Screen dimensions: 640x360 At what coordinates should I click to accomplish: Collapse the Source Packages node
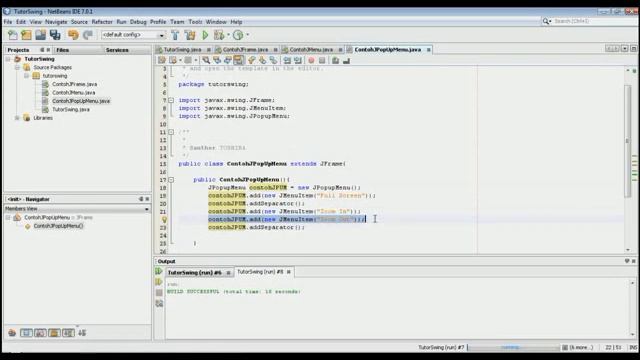(x=17, y=67)
